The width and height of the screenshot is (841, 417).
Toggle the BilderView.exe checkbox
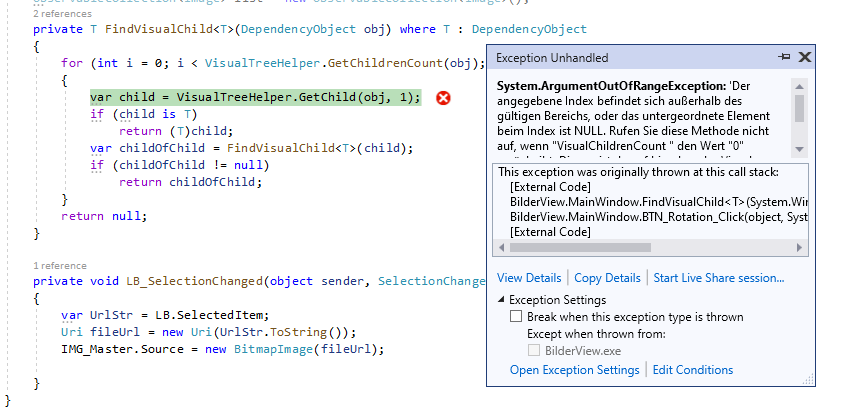click(534, 350)
